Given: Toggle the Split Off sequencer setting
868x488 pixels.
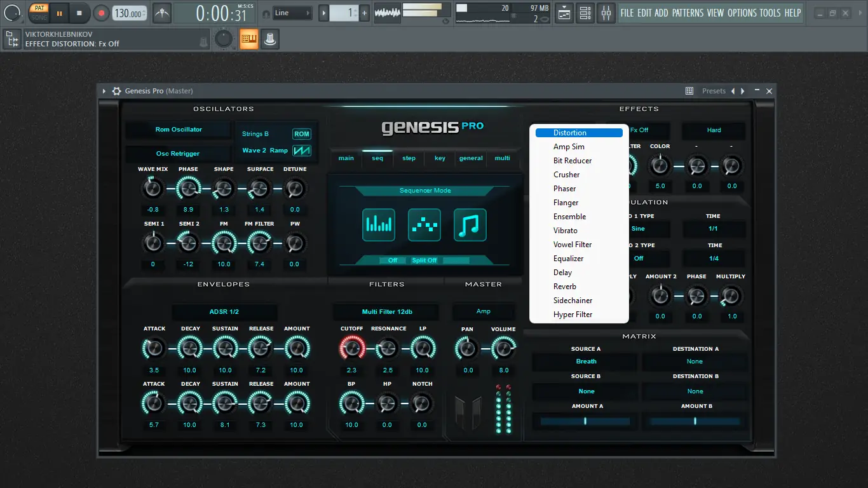Looking at the screenshot, I should 424,261.
